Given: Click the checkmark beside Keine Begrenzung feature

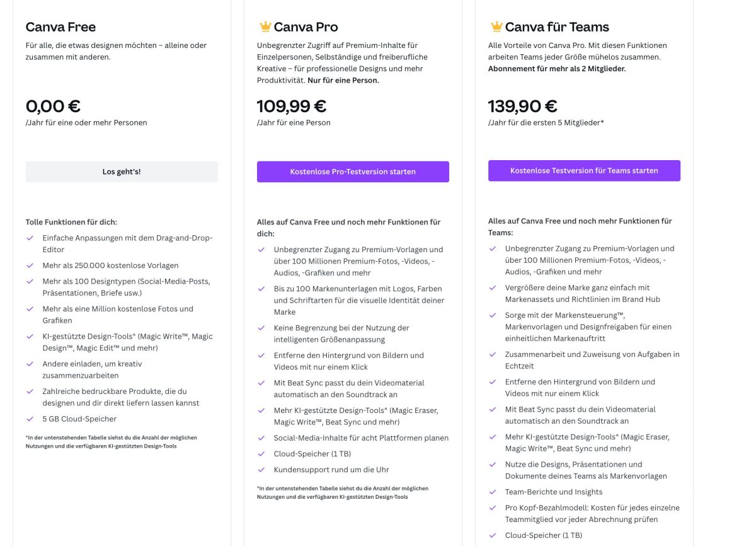Looking at the screenshot, I should (x=261, y=328).
